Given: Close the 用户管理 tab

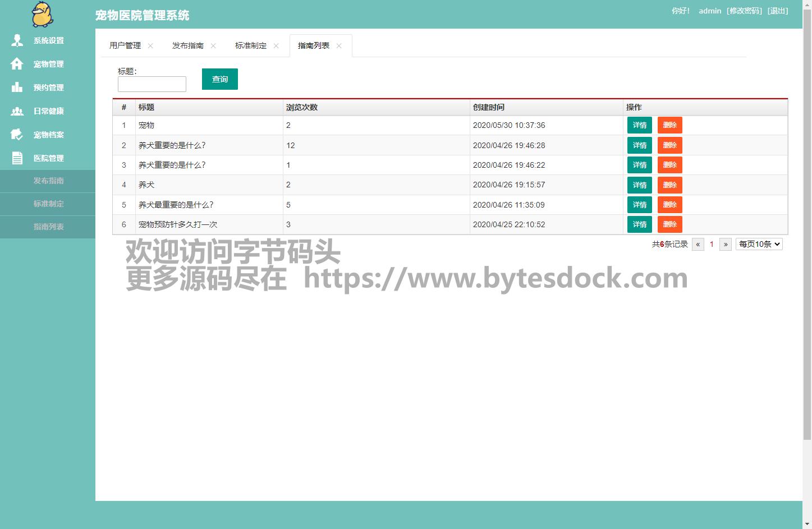Looking at the screenshot, I should (x=150, y=46).
